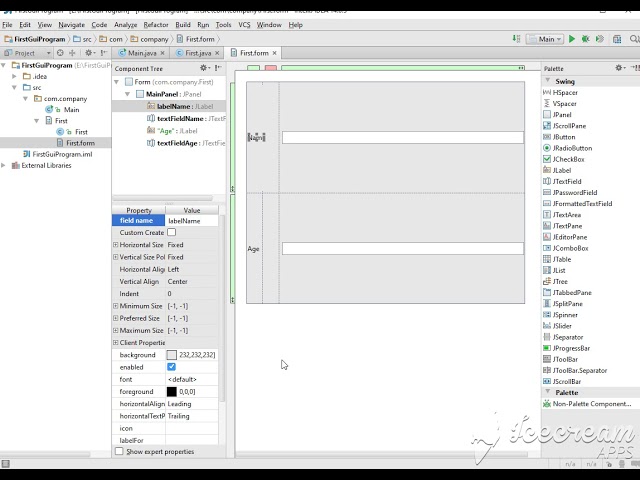This screenshot has width=640, height=480.
Task: Uncheck the enabled property checkbox
Action: 171,367
